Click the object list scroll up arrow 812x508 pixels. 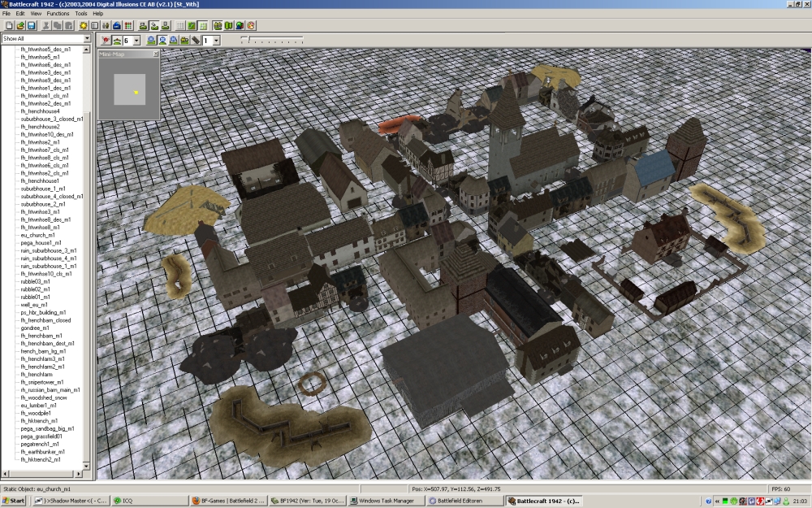pos(87,50)
